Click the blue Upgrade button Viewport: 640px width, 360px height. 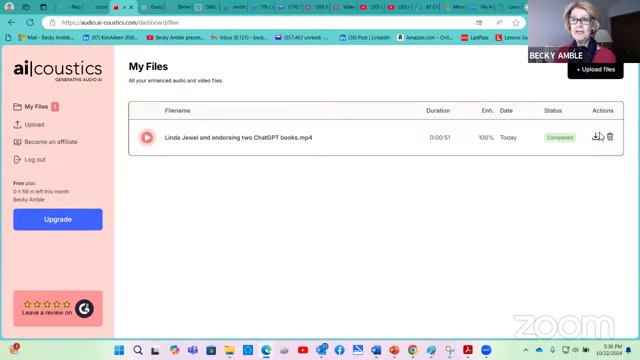click(58, 220)
